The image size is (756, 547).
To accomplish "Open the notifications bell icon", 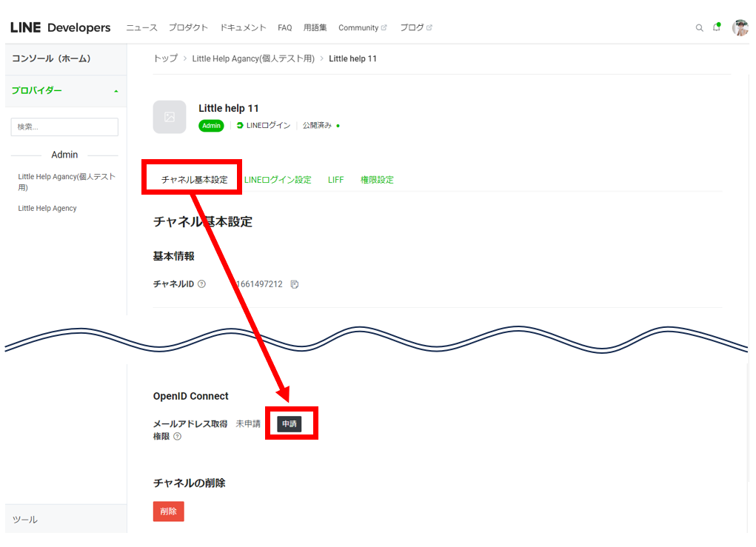I will coord(716,27).
